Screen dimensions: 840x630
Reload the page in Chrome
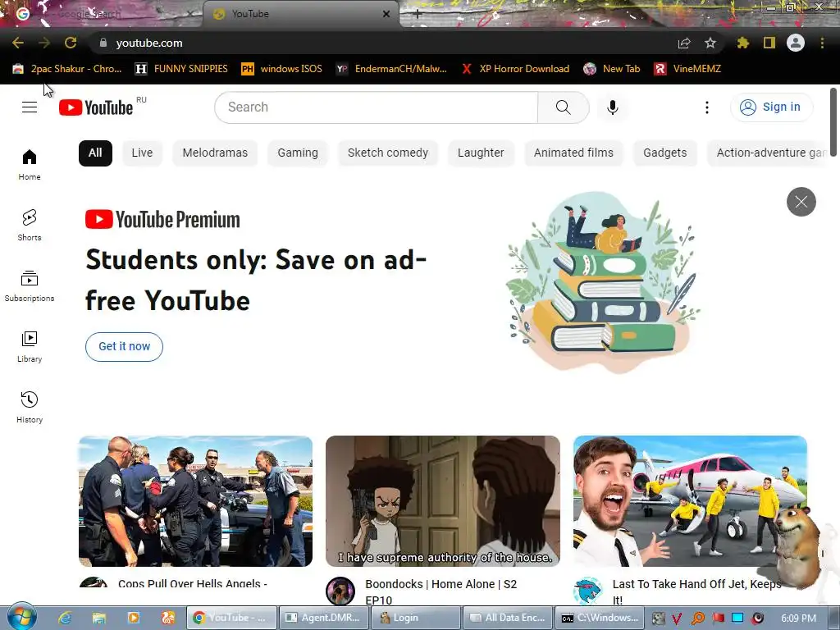click(x=71, y=43)
